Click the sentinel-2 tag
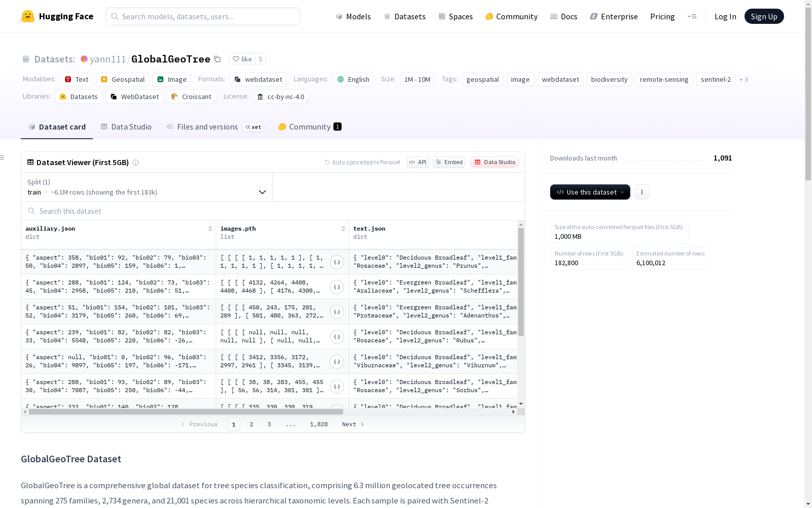Viewport: 812px width, 508px height. pyautogui.click(x=716, y=79)
